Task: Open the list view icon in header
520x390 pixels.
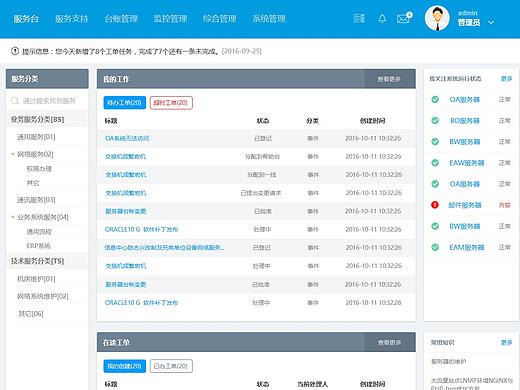Action: point(359,18)
